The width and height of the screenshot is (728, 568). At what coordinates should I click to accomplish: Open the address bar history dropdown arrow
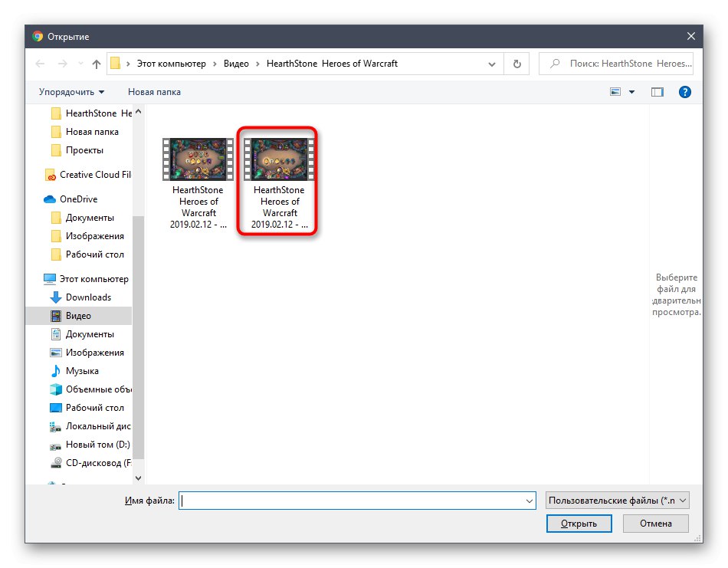[x=492, y=64]
